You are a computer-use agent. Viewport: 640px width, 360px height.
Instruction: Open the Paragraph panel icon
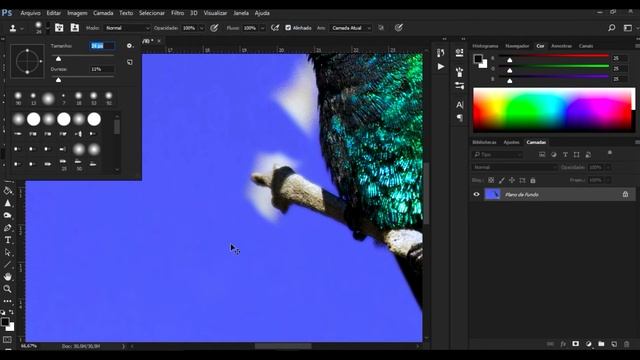[460, 118]
